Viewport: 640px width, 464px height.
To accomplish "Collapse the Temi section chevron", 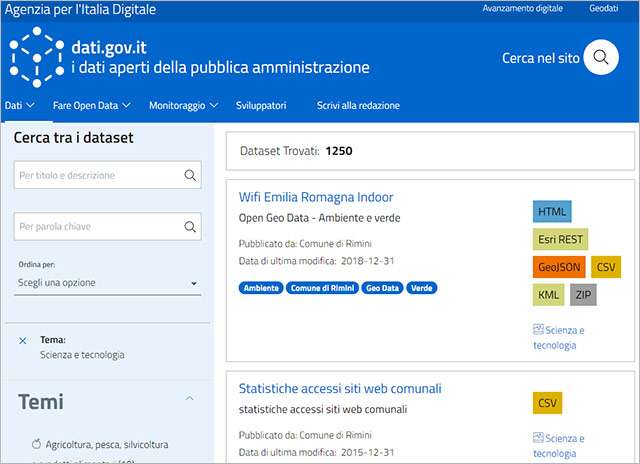I will pos(189,398).
